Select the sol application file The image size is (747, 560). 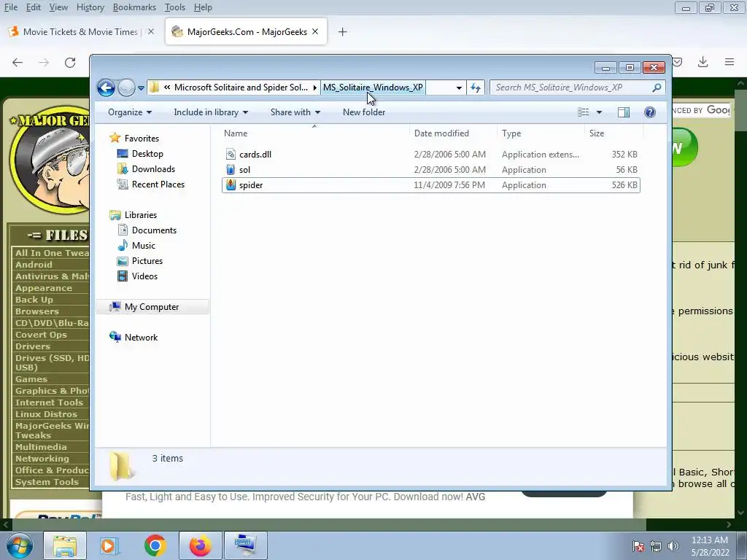(x=430, y=169)
